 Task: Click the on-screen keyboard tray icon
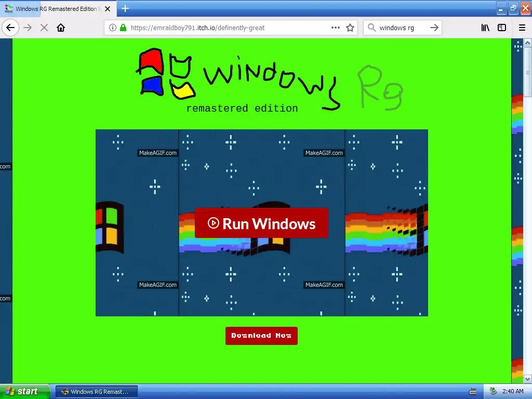(x=473, y=392)
